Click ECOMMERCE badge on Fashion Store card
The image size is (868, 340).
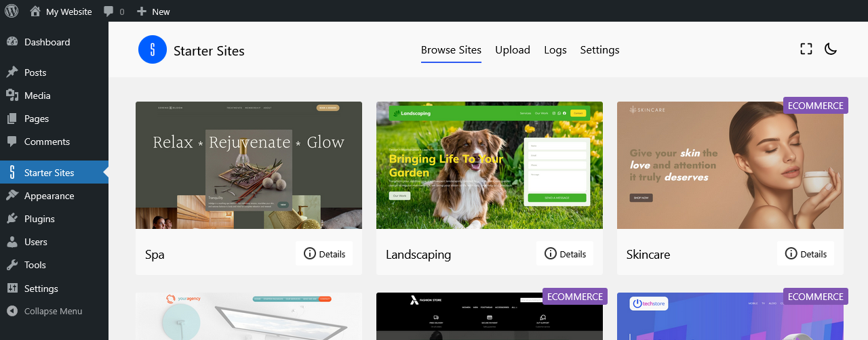(575, 297)
